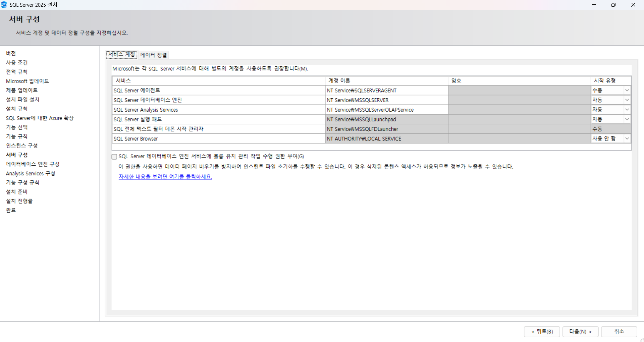The image size is (644, 342).
Task: Click the NT AUTHORITY\LOCAL SERVICE account cell
Action: 386,138
